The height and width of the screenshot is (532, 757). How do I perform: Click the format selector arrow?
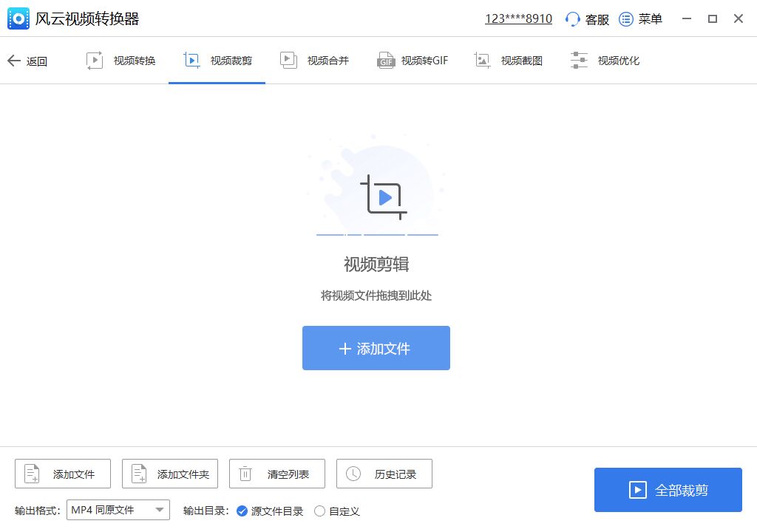click(x=160, y=510)
